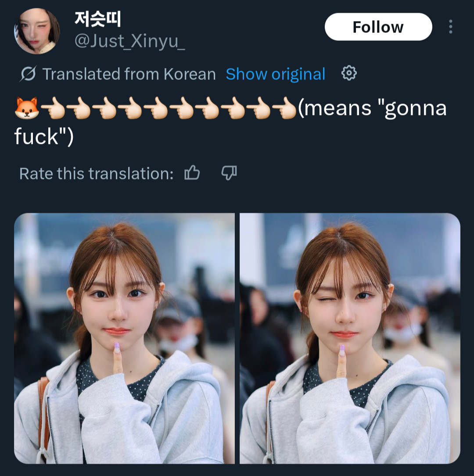The height and width of the screenshot is (476, 474).
Task: Open the three-dot more options menu
Action: click(451, 27)
